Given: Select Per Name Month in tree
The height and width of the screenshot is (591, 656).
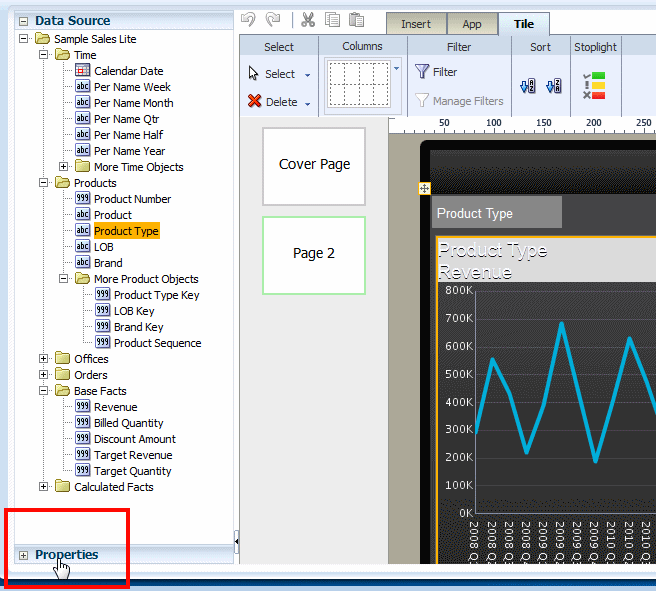Looking at the screenshot, I should 133,103.
